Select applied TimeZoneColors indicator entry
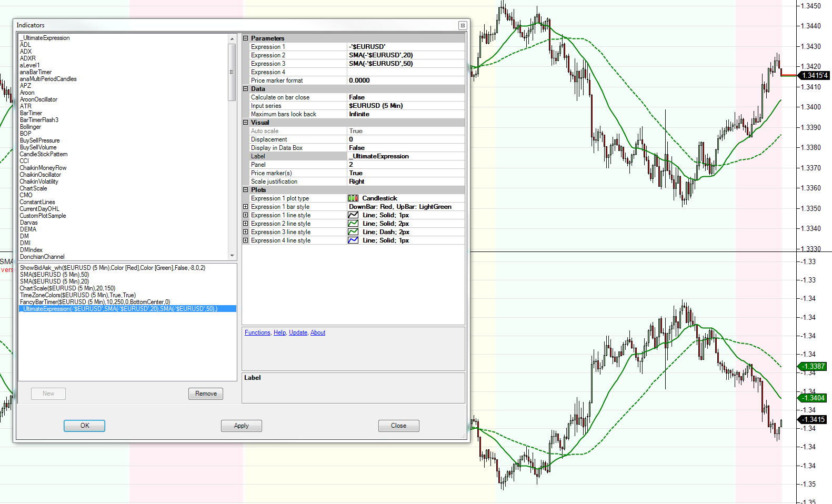 point(77,295)
